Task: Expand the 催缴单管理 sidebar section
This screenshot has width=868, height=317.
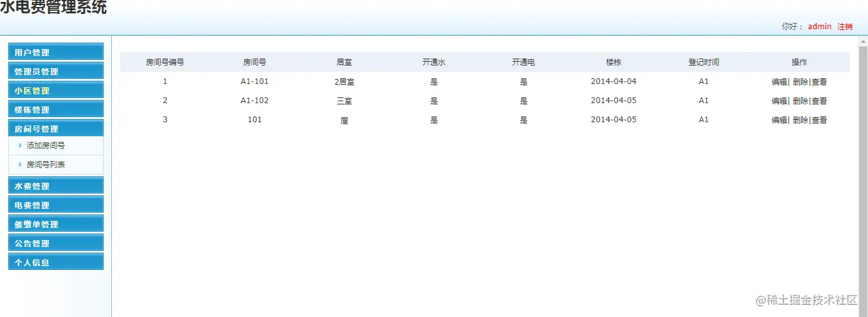Action: [x=56, y=224]
